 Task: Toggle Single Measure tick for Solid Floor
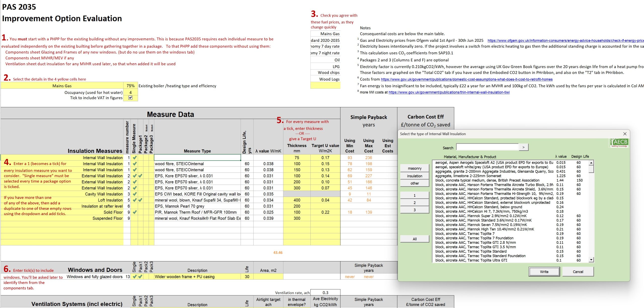[x=135, y=212]
